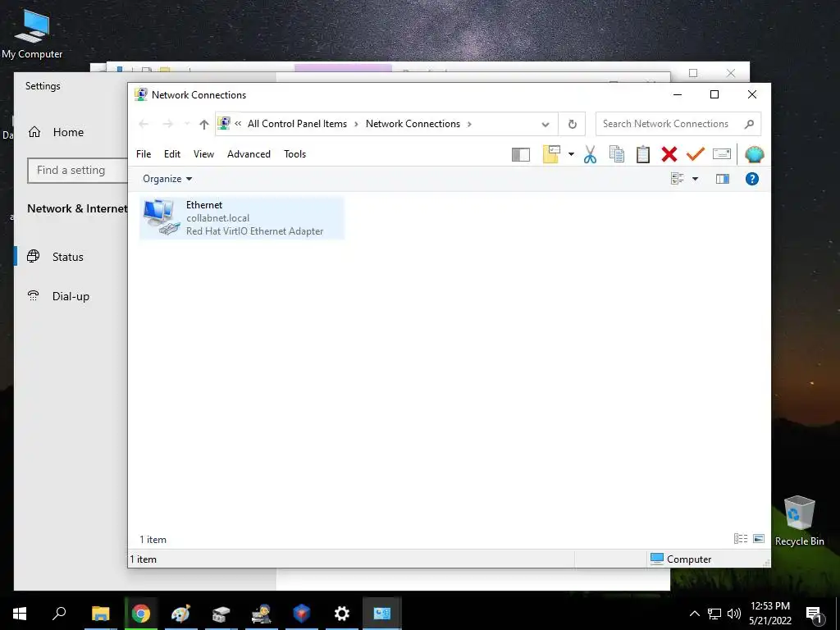
Task: Click the Copy icon in toolbar
Action: pyautogui.click(x=617, y=154)
